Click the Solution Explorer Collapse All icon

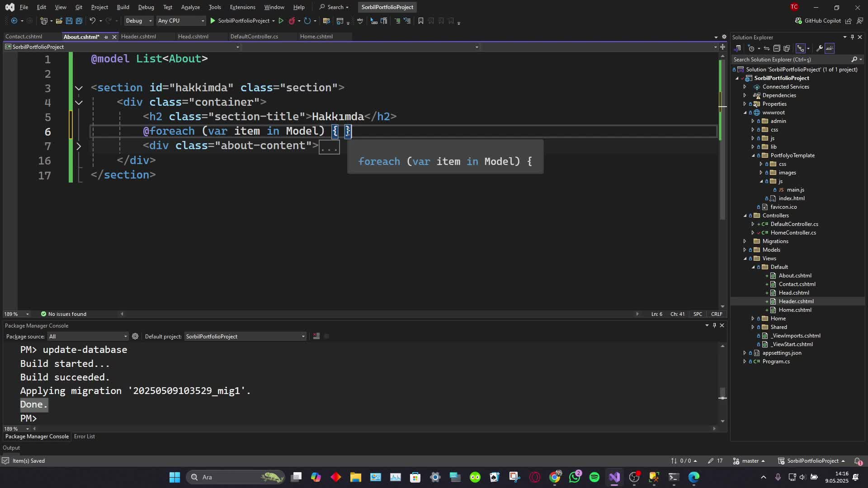[777, 48]
